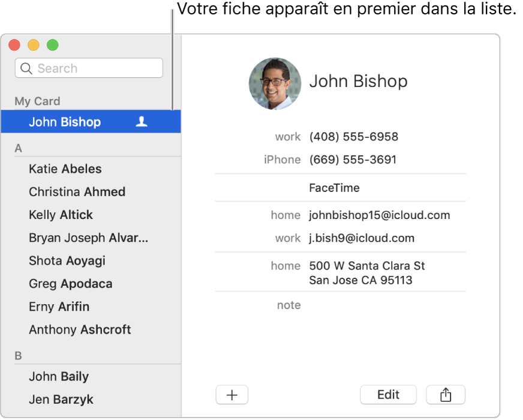The image size is (523, 420).
Task: Click the note field label
Action: (289, 305)
